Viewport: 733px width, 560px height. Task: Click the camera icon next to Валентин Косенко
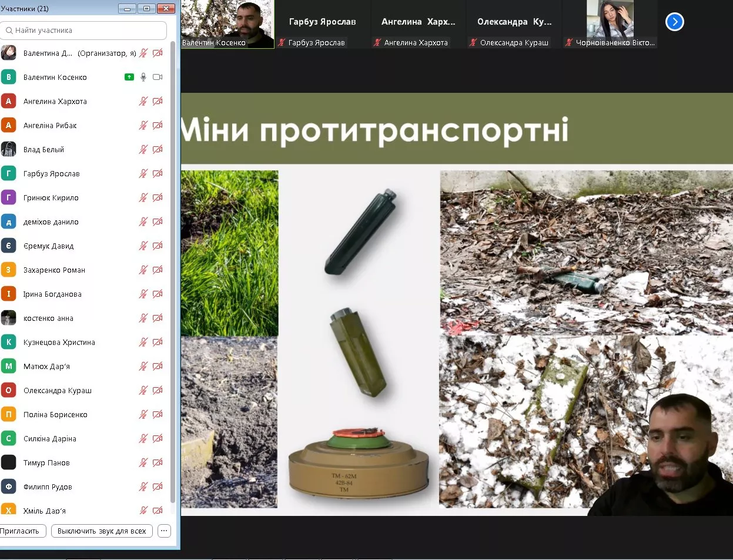[158, 77]
